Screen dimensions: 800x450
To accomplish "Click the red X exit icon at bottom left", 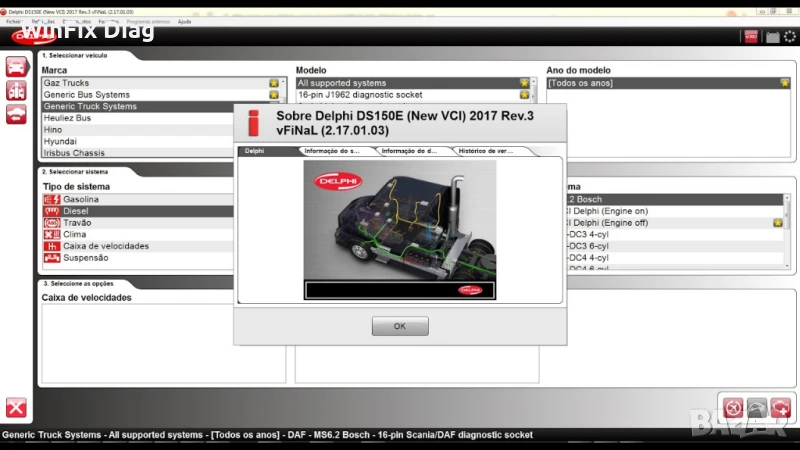I will coord(16,407).
